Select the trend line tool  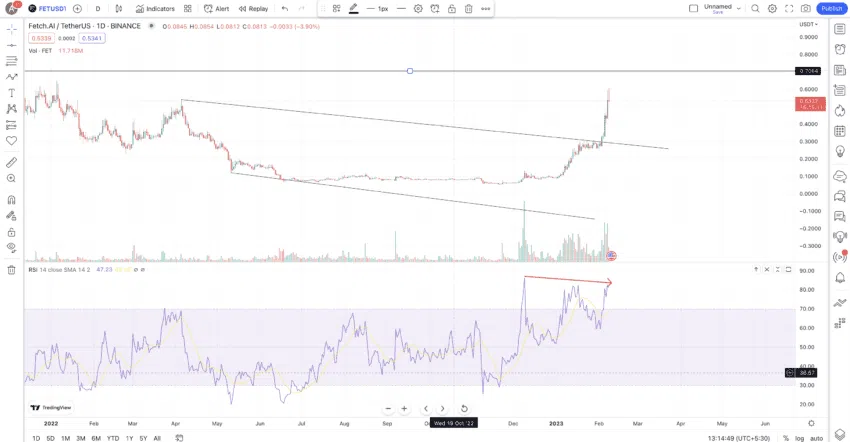[11, 46]
